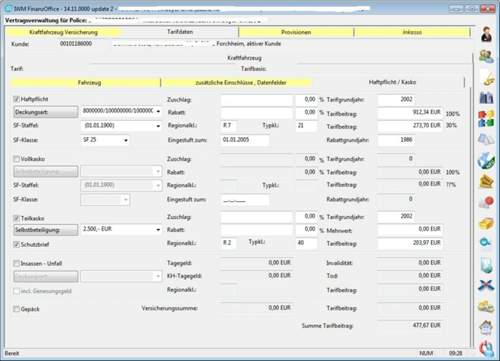Open the Vollkasko SF-Staffel dropdown
The image size is (500, 361).
tap(158, 185)
